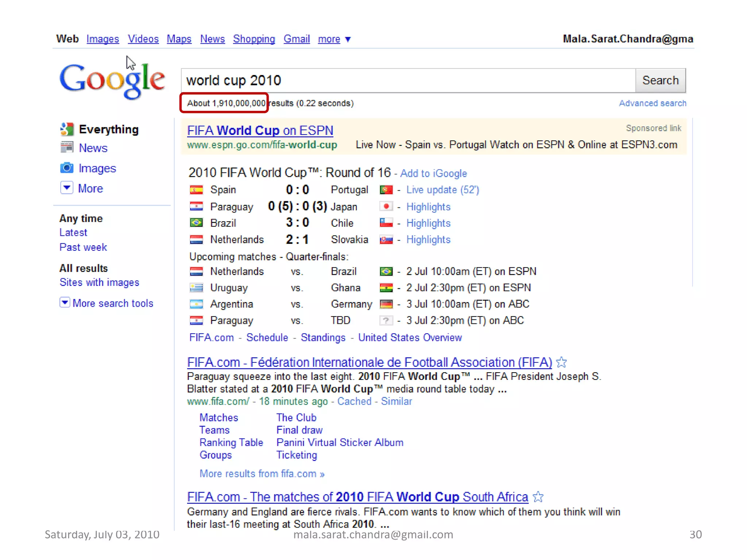
Task: Open Ticketing sitelink
Action: 297,455
